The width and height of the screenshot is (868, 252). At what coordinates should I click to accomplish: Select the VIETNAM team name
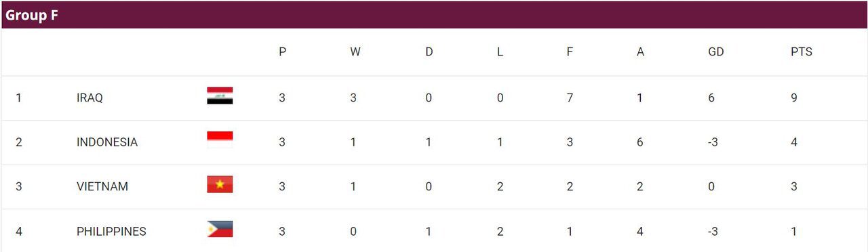coord(102,186)
